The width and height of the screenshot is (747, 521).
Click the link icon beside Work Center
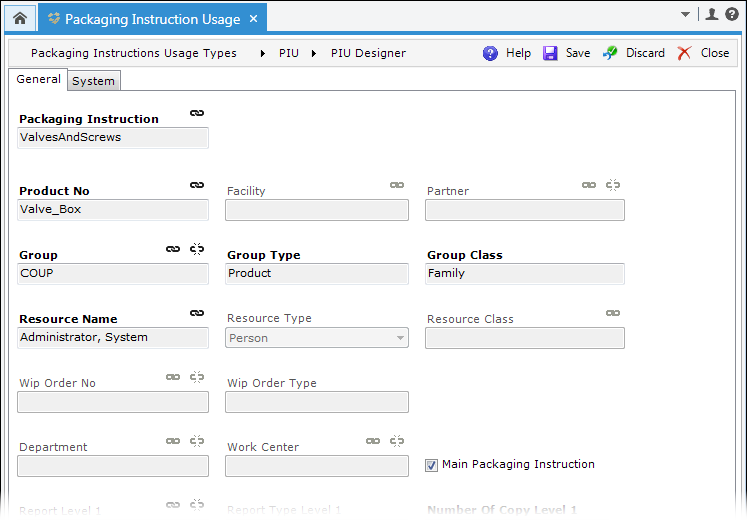click(x=373, y=441)
